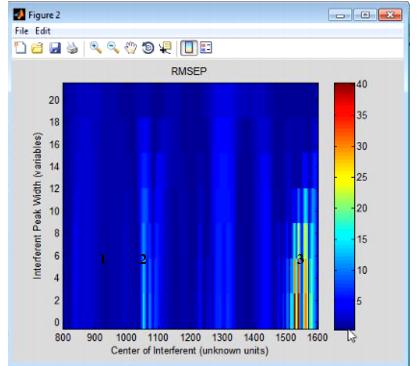This screenshot has width=418, height=366.
Task: Open the File menu
Action: (x=22, y=31)
